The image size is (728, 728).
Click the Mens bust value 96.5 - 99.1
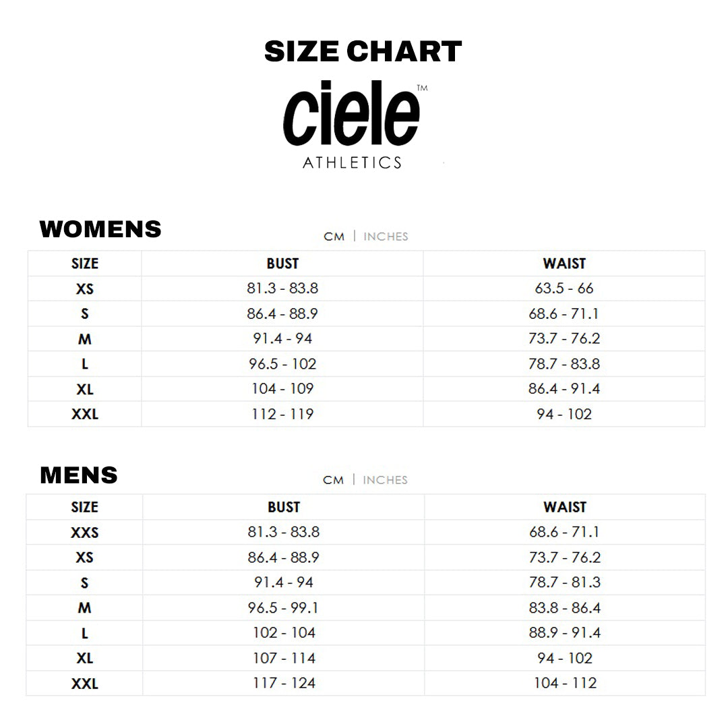click(283, 608)
